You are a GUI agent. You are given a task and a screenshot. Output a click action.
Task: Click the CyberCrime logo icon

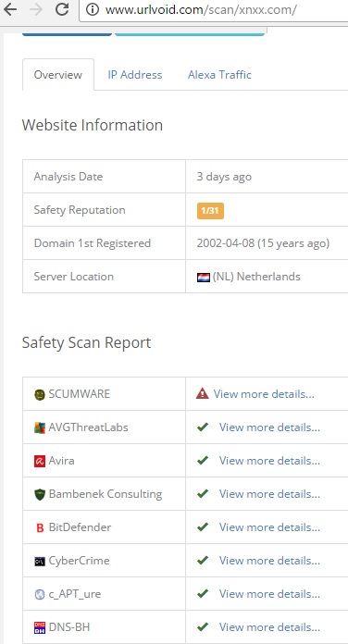40,561
